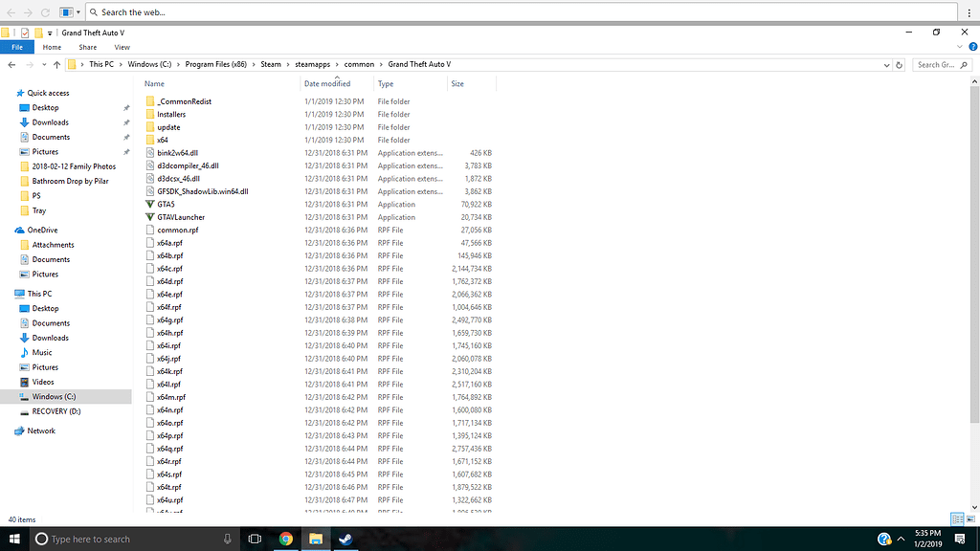
Task: Refresh the folder address bar
Action: 900,65
